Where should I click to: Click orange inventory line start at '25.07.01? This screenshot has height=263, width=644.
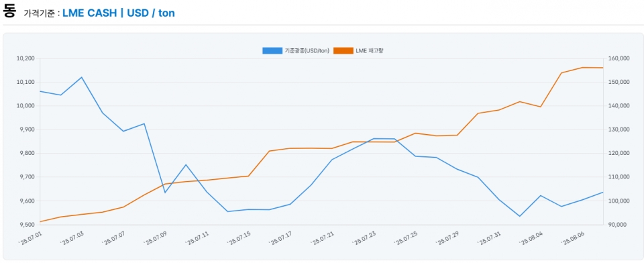tap(40, 222)
